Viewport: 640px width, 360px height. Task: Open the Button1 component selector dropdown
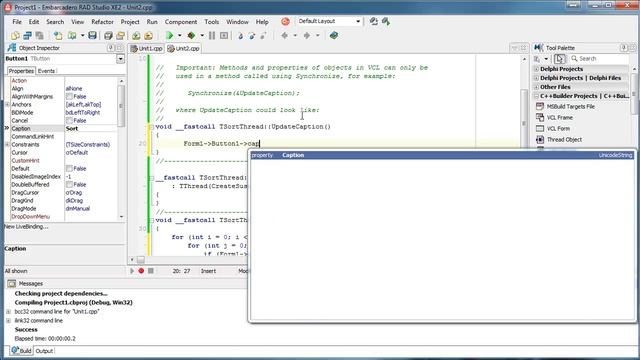(120, 59)
